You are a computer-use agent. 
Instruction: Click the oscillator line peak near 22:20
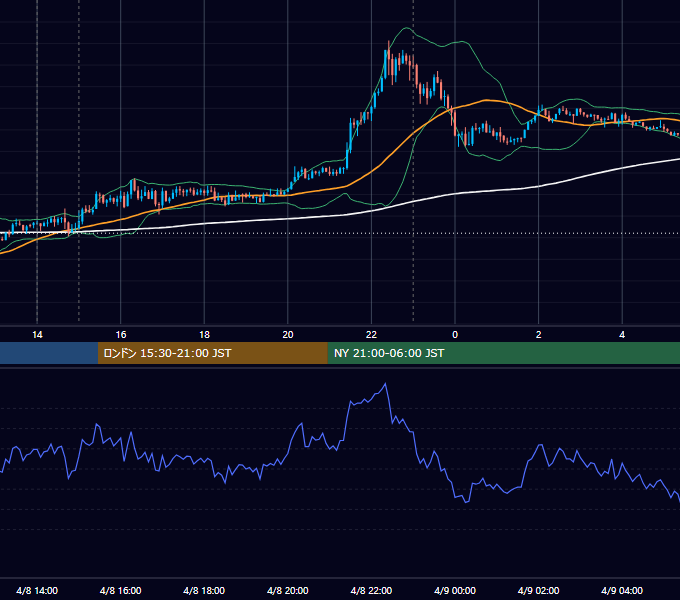pyautogui.click(x=386, y=384)
